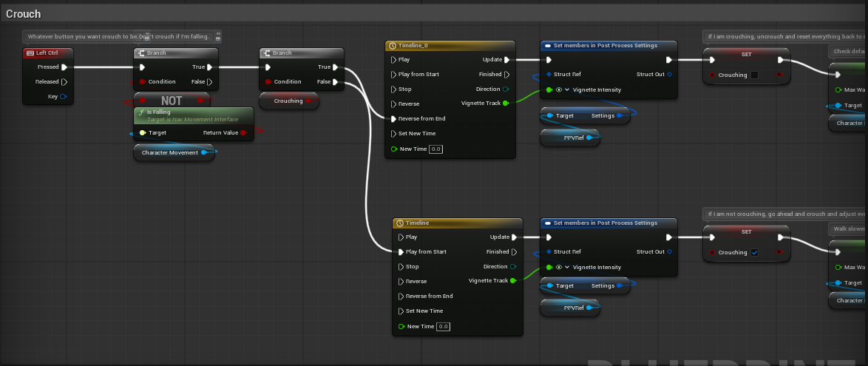The width and height of the screenshot is (868, 366).
Task: Click the Update exec pin on lower Timeline
Action: 515,237
